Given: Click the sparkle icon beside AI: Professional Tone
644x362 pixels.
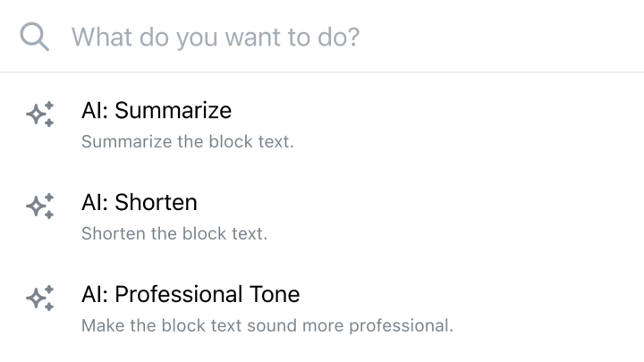Looking at the screenshot, I should [40, 298].
